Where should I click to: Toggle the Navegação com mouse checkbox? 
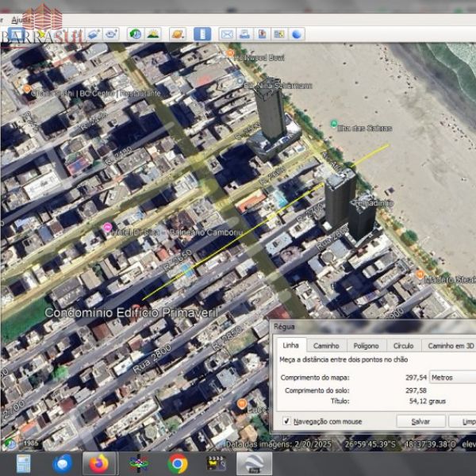pyautogui.click(x=287, y=421)
